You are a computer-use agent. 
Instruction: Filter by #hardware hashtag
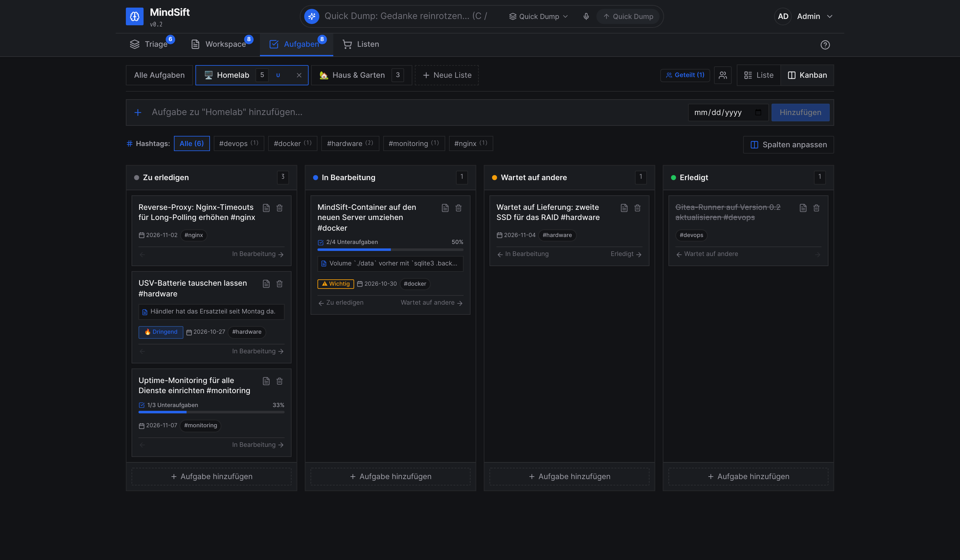point(350,143)
